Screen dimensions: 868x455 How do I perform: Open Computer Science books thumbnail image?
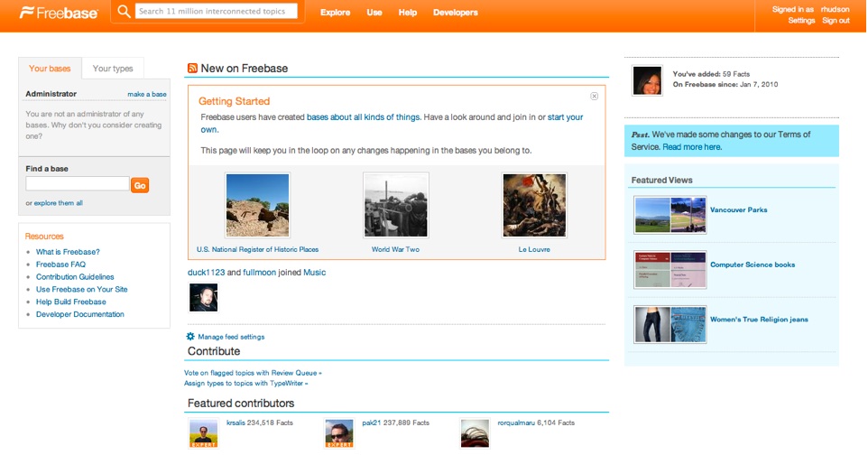coord(669,270)
